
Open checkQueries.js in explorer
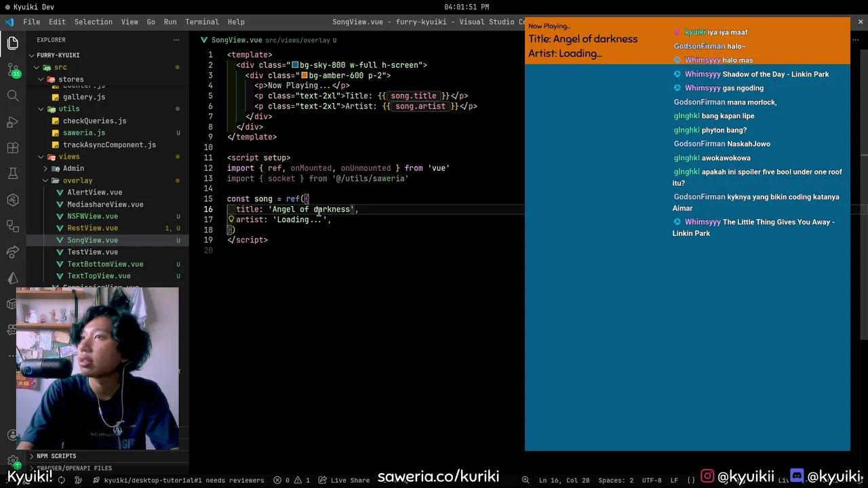(x=94, y=121)
